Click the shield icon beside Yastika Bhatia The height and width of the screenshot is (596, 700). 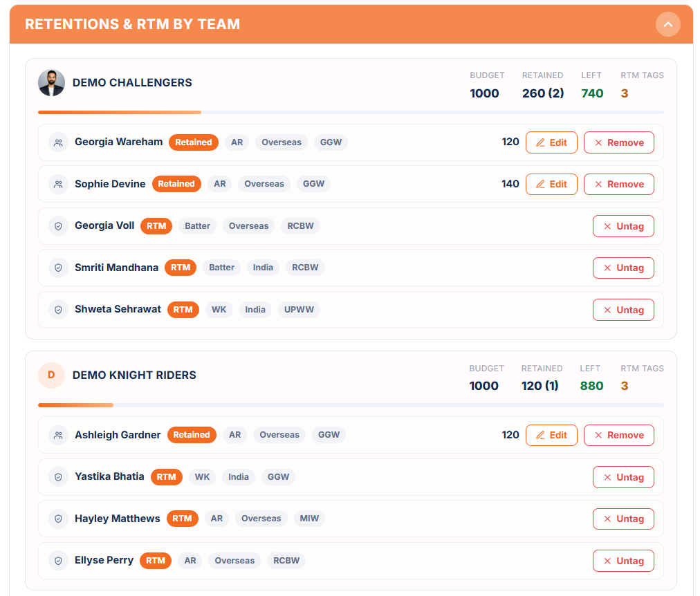coord(59,477)
